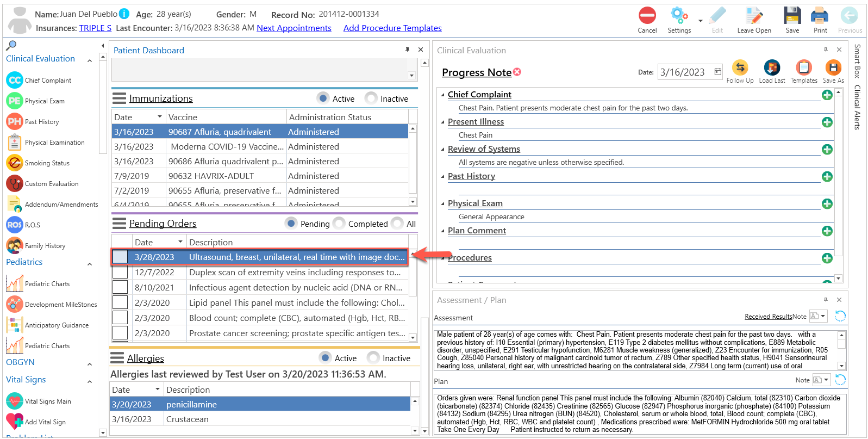The height and width of the screenshot is (439, 868).
Task: Open Settings gear in toolbar
Action: 679,16
